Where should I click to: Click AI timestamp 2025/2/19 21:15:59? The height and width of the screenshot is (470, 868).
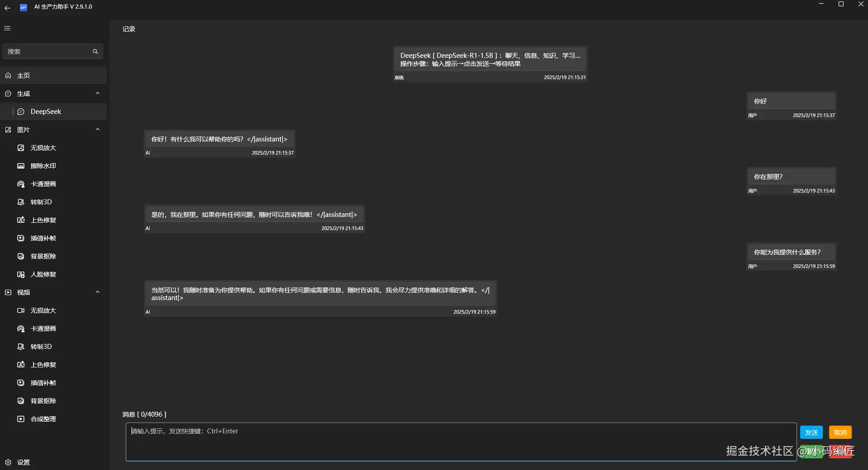click(x=474, y=312)
